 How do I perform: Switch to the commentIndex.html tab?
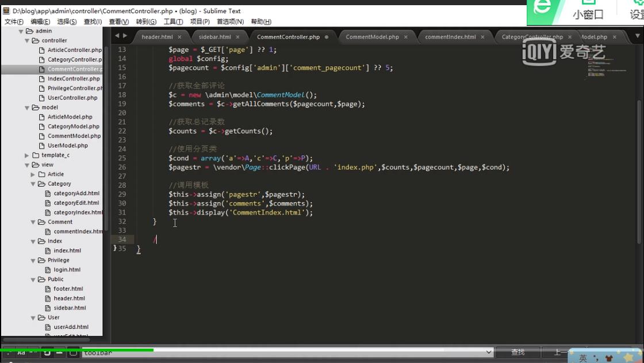click(450, 37)
